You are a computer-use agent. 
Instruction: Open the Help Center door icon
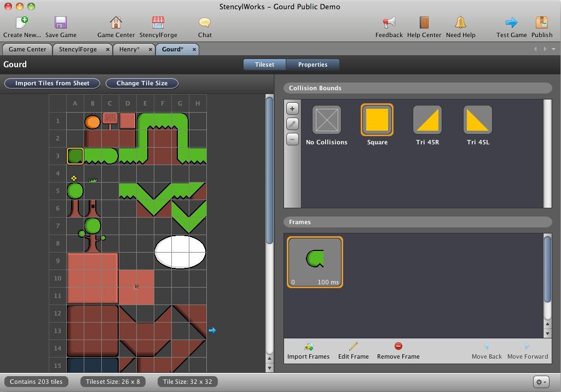pos(424,22)
